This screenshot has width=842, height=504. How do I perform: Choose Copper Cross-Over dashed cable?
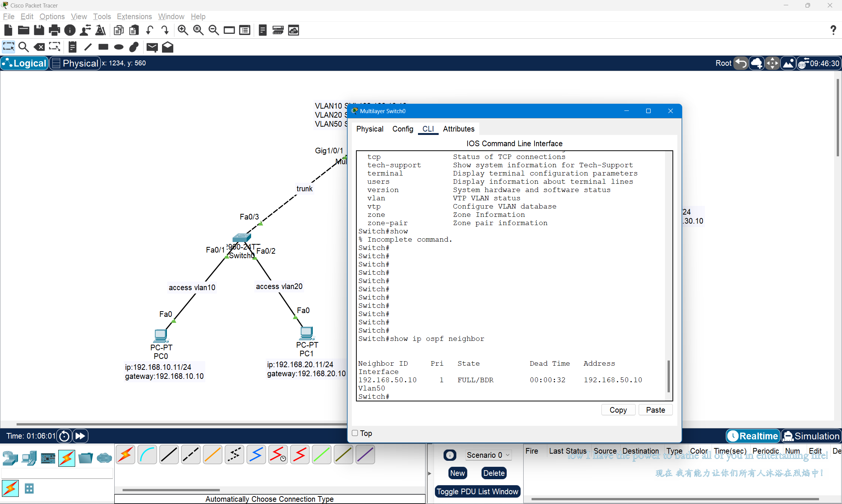[191, 454]
